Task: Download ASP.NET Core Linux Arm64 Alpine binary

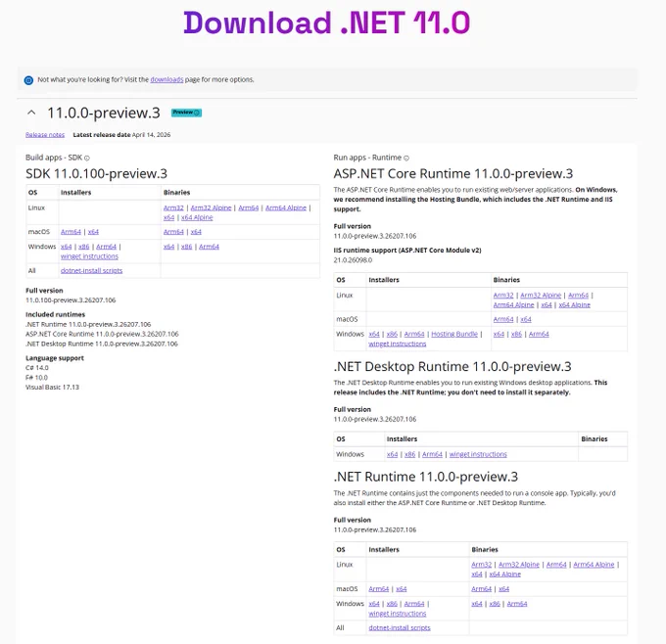Action: click(x=513, y=304)
